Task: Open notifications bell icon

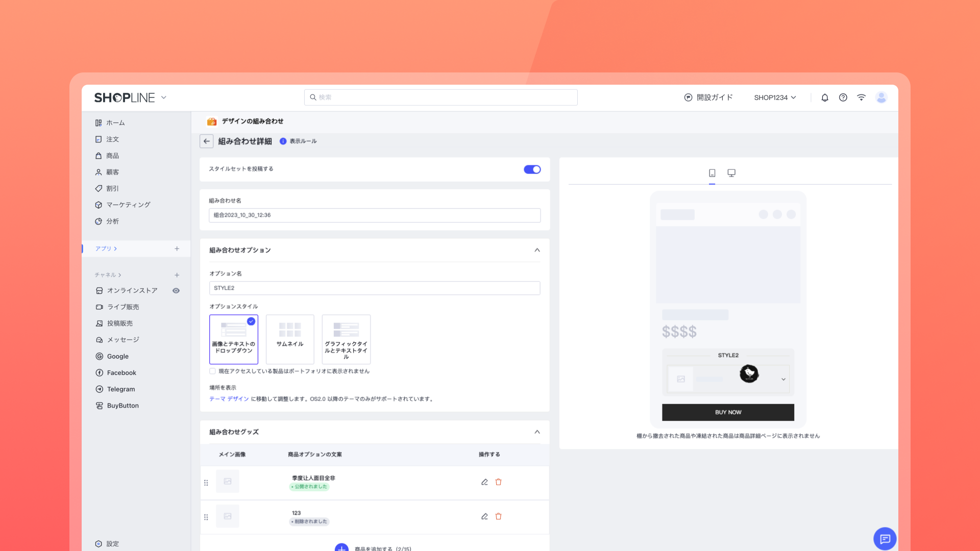Action: click(825, 97)
